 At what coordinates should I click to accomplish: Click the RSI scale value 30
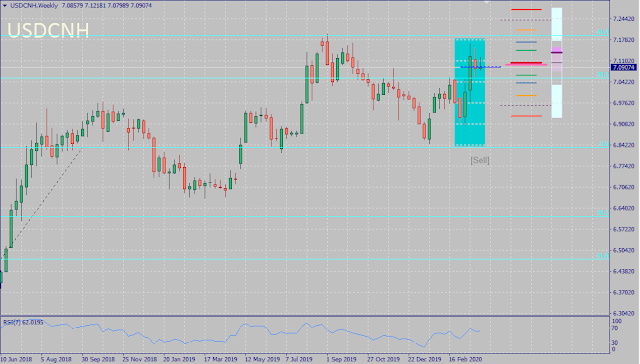616,343
